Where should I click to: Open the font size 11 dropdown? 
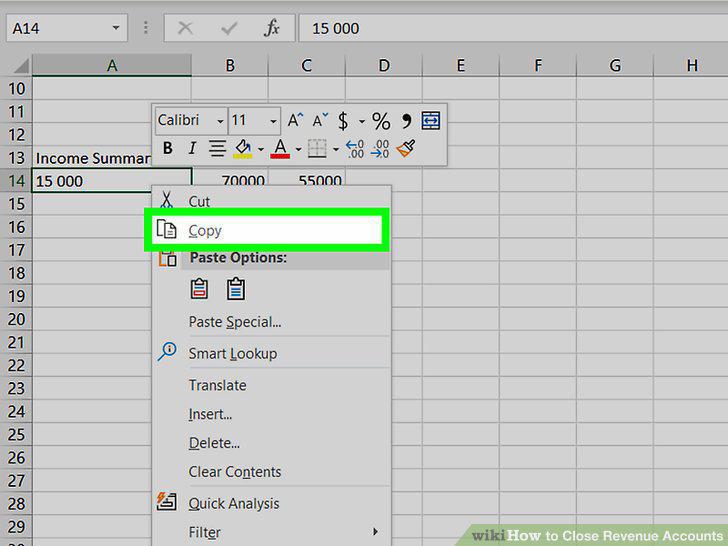[x=273, y=121]
